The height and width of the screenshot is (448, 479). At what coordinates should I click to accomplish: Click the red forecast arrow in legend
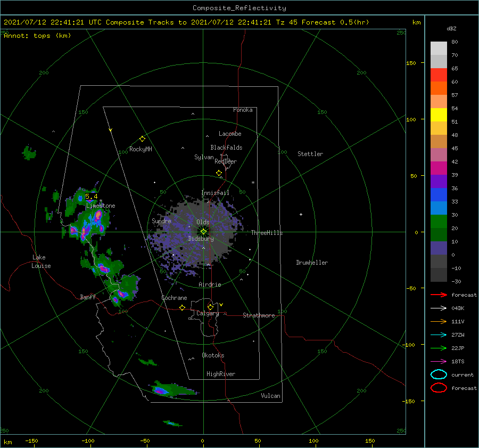tap(439, 295)
